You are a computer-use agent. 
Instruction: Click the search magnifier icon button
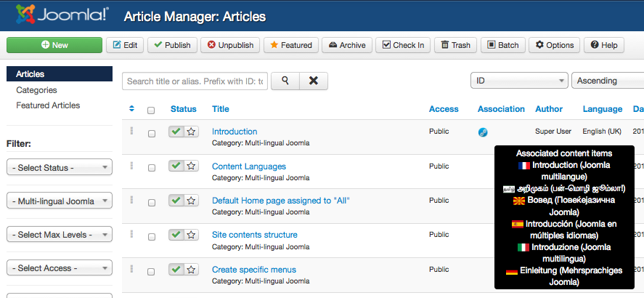click(285, 81)
